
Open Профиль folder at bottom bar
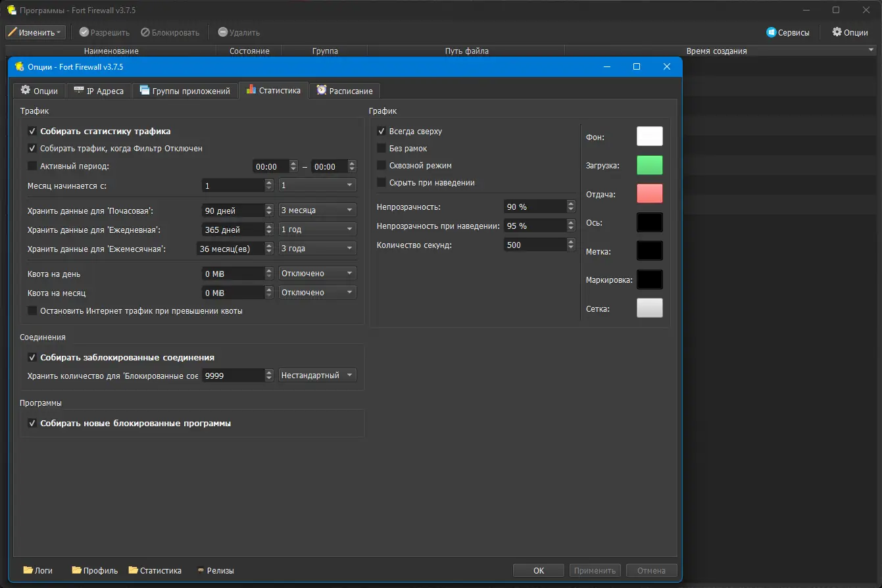coord(95,570)
